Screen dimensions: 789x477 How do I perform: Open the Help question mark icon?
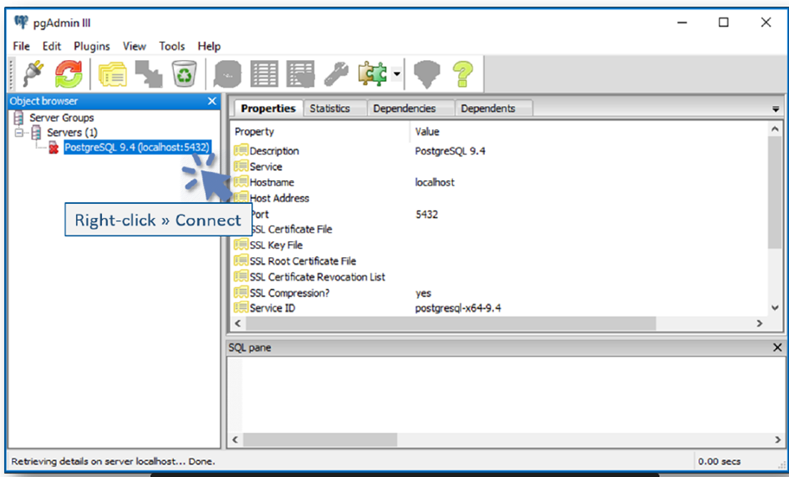point(461,73)
